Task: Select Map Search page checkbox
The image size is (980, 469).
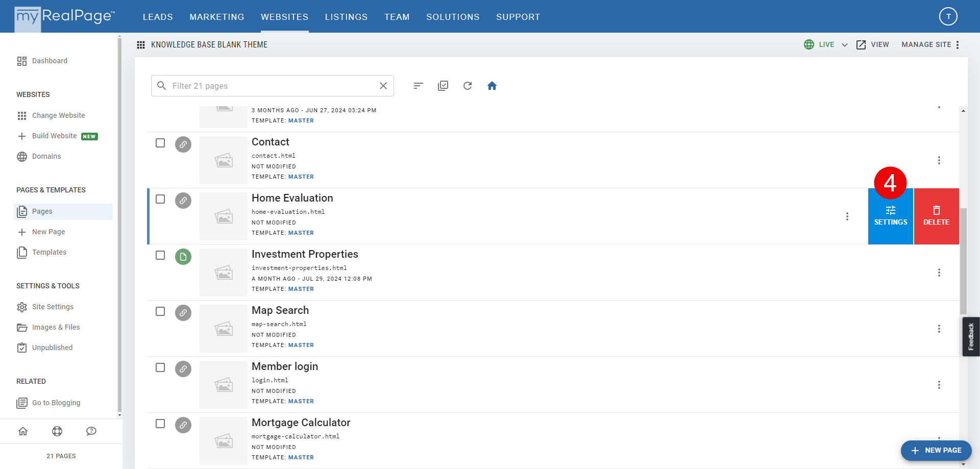Action: [x=160, y=311]
